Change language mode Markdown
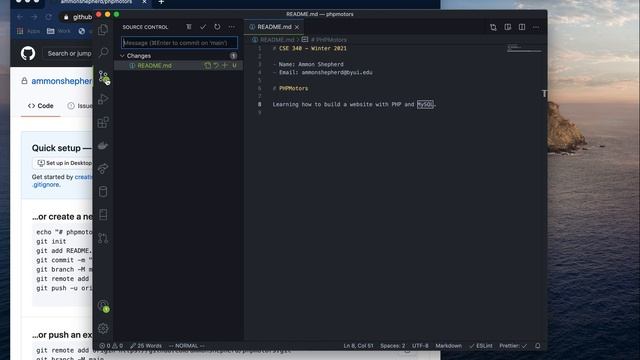This screenshot has height=360, width=640. [448, 346]
